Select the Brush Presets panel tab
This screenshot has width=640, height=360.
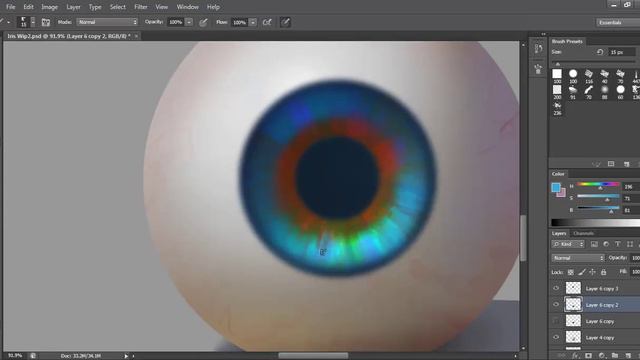pyautogui.click(x=567, y=41)
